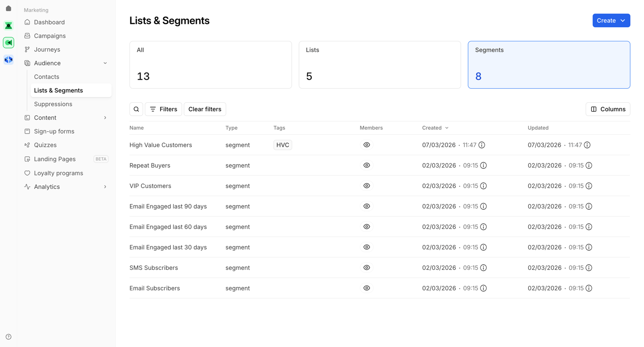
Task: Sort by the Created column header
Action: [435, 128]
